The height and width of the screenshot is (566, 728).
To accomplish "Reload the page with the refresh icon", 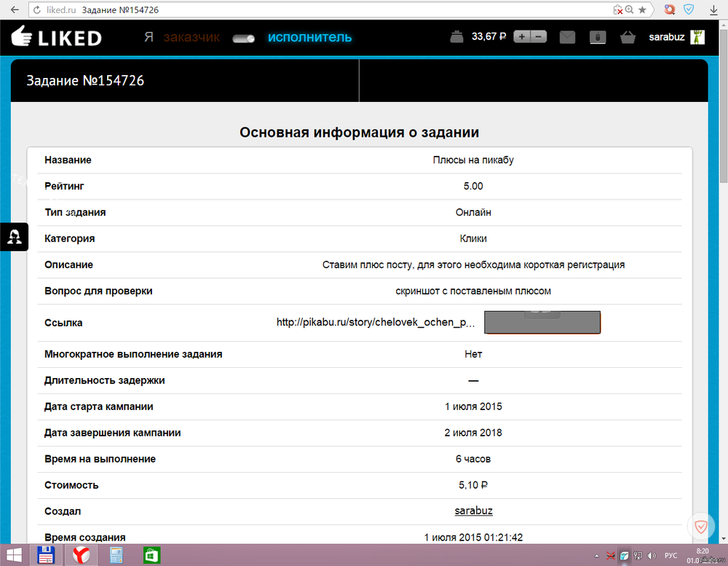I will [x=37, y=10].
